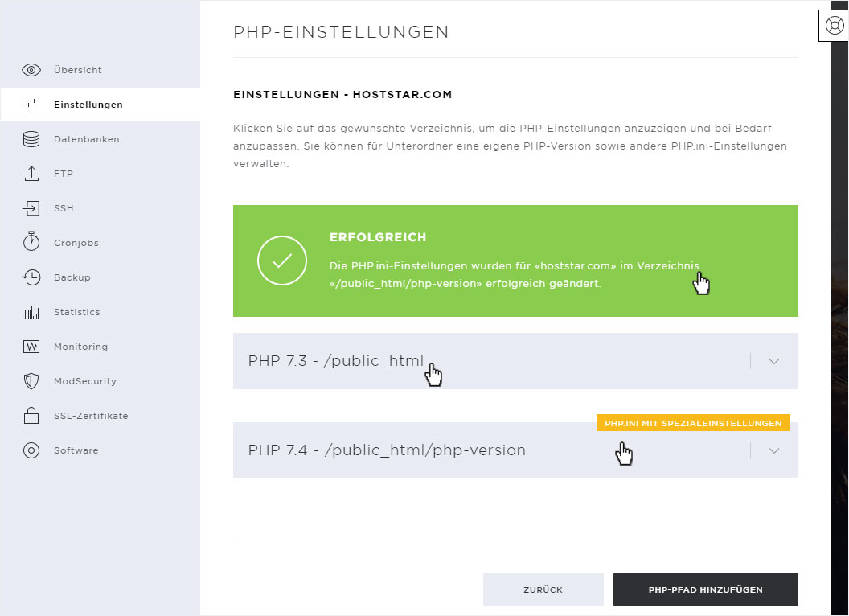Click the PHP-EINSTELLUNGEN page title
The height and width of the screenshot is (616, 849).
coord(341,32)
